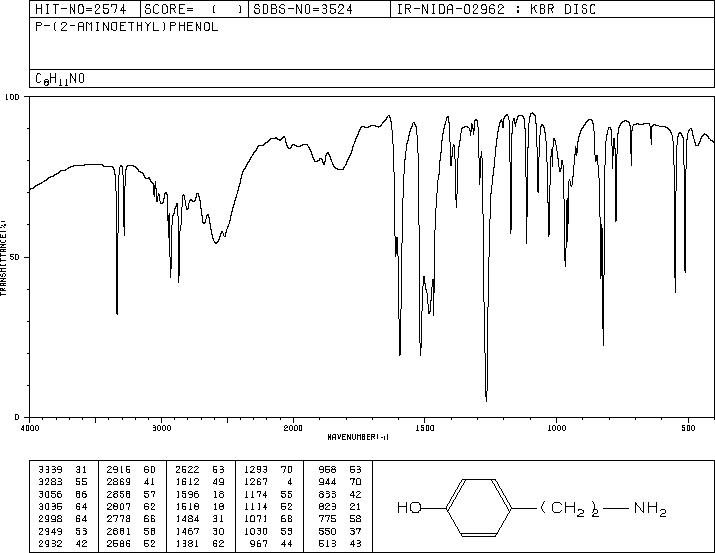
Task: Click the sharp N-H peak tip at the 3339 wavenumber
Action: [117, 314]
